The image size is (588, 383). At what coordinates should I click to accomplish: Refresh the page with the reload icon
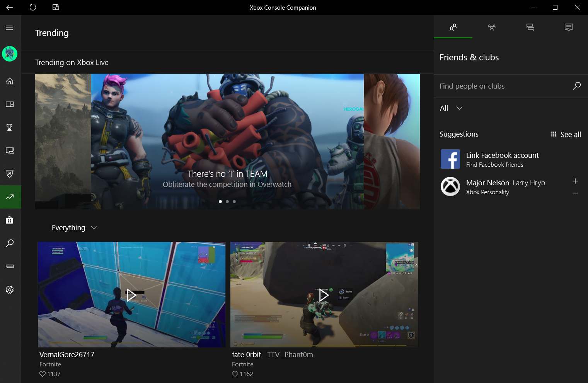coord(33,7)
